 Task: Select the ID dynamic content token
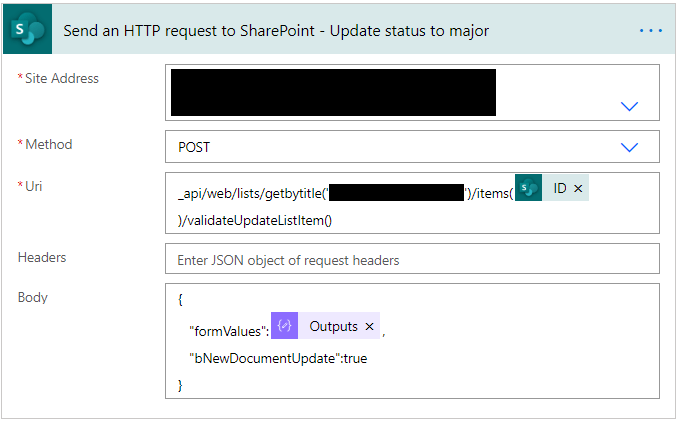pos(552,188)
